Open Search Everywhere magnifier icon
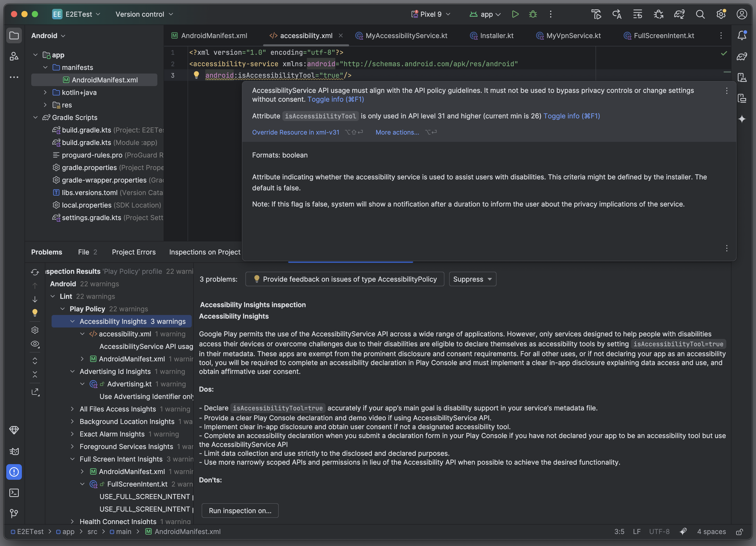This screenshot has height=546, width=756. pyautogui.click(x=700, y=14)
